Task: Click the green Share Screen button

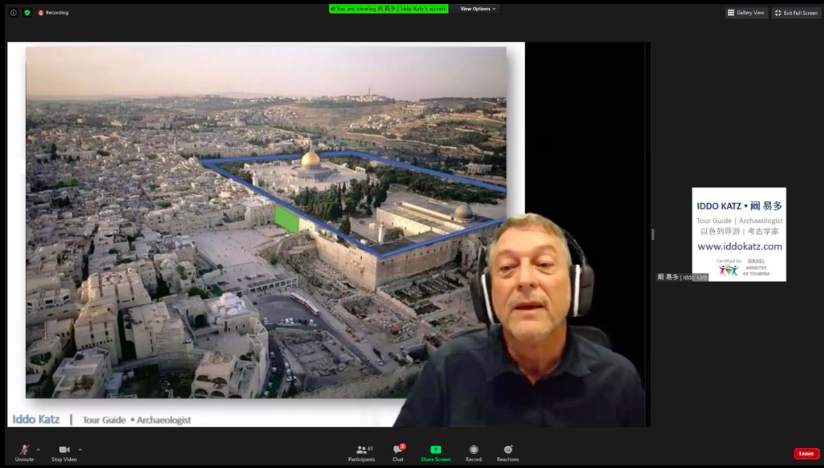Action: pos(436,453)
